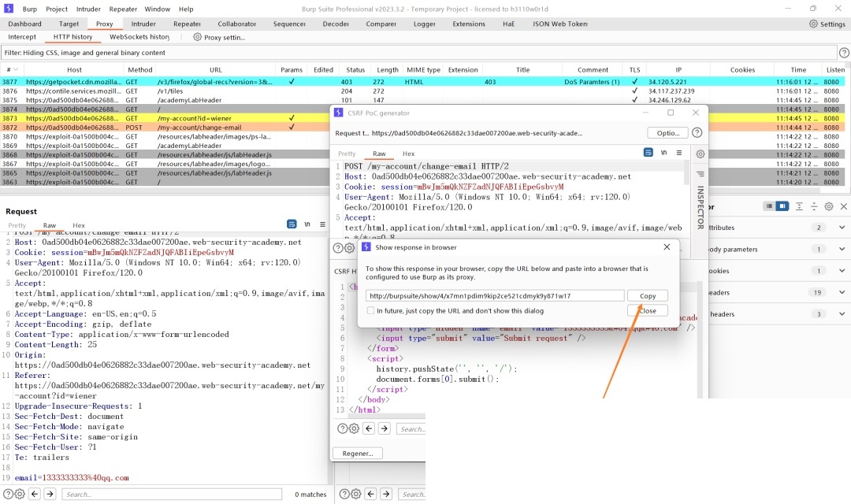Toggle \n characters icon in main Request panel
This screenshot has width=851, height=504.
click(307, 224)
